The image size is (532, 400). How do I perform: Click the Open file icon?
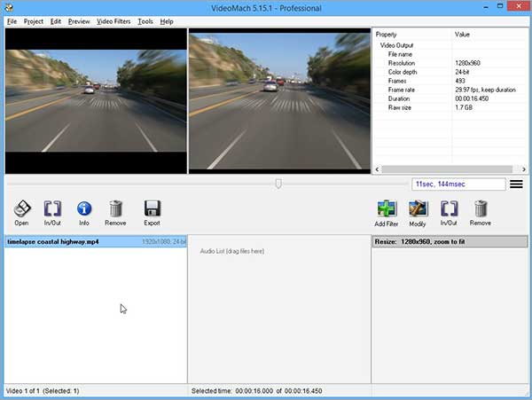(x=21, y=209)
